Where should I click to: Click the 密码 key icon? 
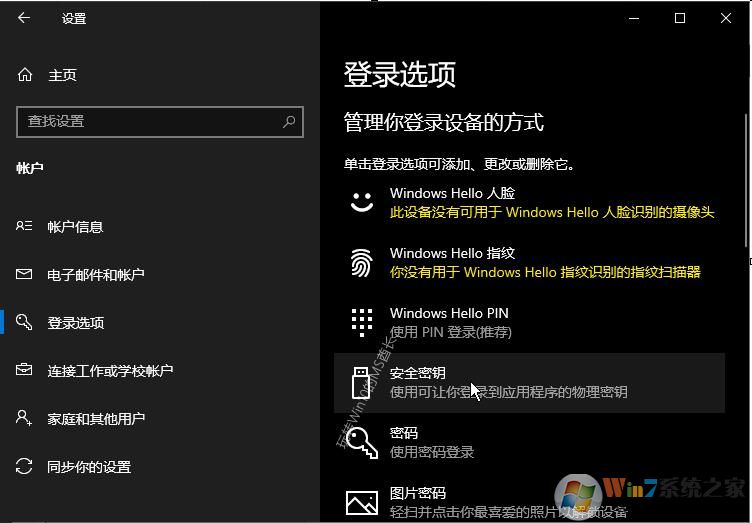click(362, 442)
